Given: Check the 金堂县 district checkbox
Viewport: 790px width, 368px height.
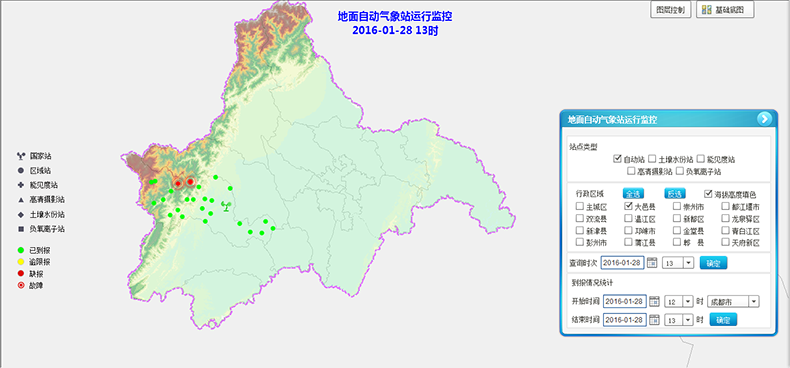Looking at the screenshot, I should click(677, 231).
